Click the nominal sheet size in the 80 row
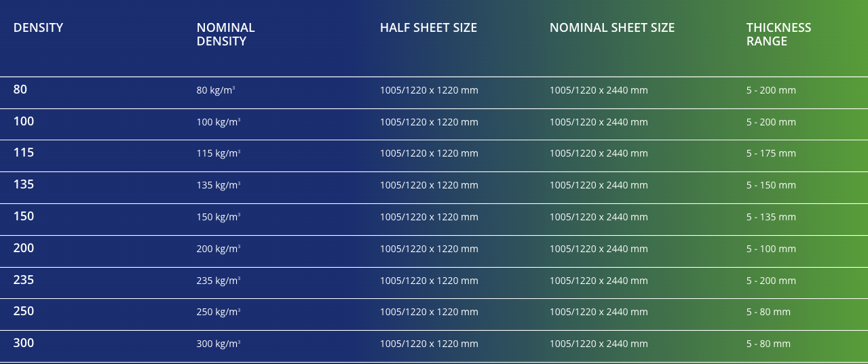Screen dimensions: 868x364 click(x=599, y=90)
